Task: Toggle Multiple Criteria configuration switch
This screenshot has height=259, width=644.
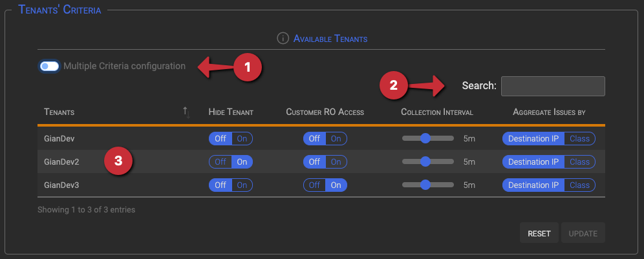Action: pyautogui.click(x=50, y=66)
